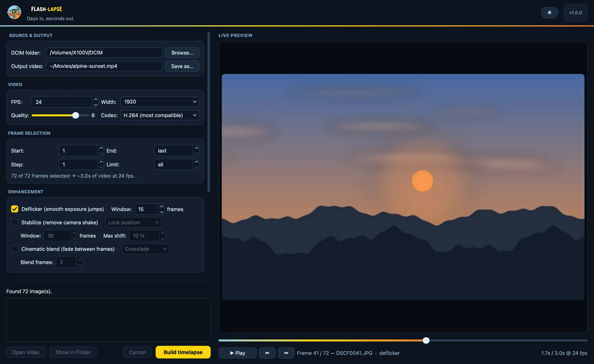Open the Lock position dropdown
The height and width of the screenshot is (364, 594).
tap(133, 222)
